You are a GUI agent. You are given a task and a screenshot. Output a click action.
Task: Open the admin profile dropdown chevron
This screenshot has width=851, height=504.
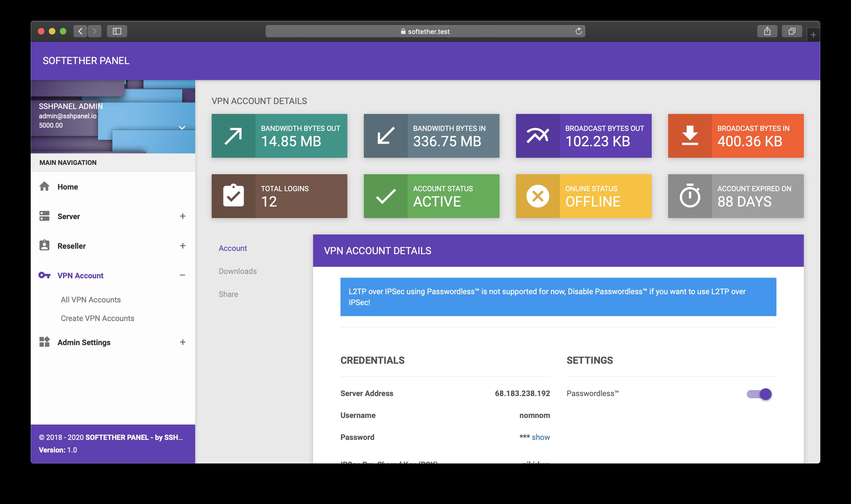[x=182, y=128]
